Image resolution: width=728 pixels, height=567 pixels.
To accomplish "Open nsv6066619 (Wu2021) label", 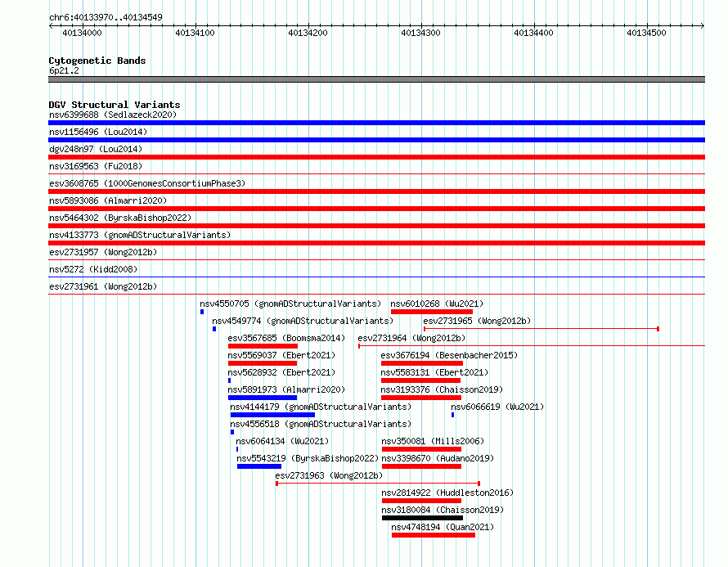I will point(497,407).
